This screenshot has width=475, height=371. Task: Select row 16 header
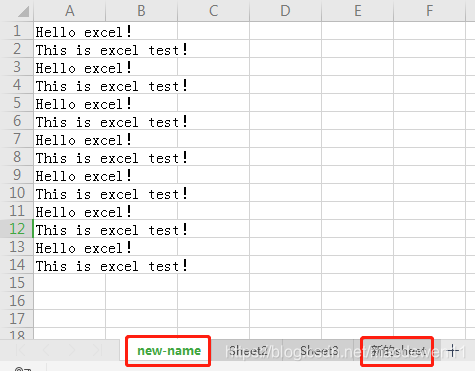17,301
